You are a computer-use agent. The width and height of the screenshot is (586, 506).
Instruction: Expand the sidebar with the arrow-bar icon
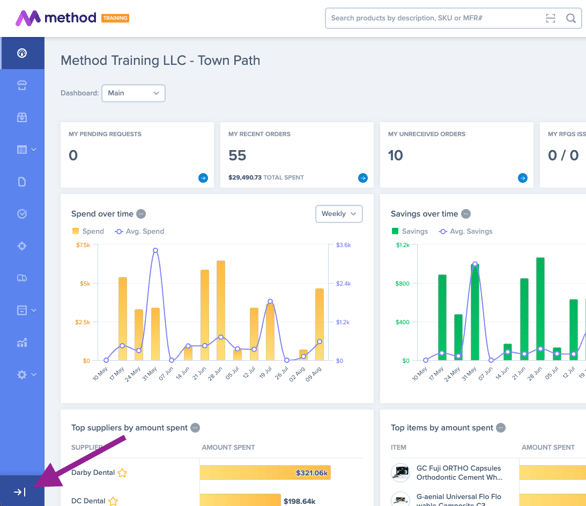pos(20,492)
